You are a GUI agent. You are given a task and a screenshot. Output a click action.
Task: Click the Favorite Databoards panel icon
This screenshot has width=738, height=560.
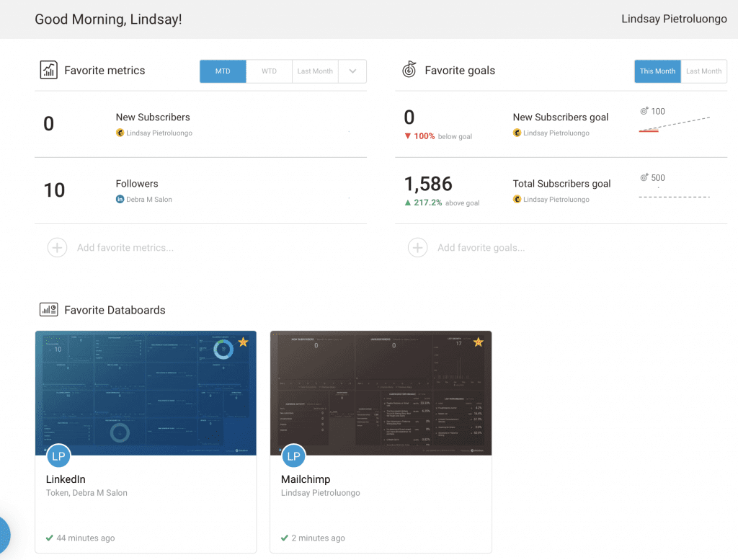48,310
